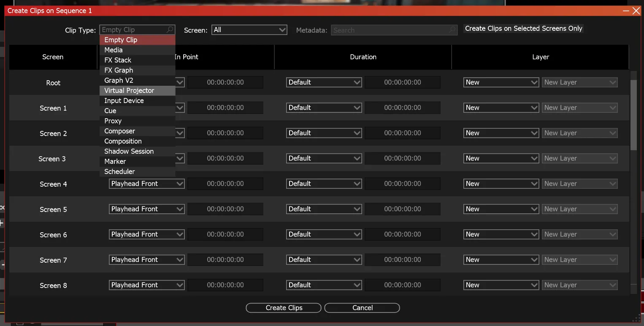Click the Metadata search magnifier icon

pos(452,30)
